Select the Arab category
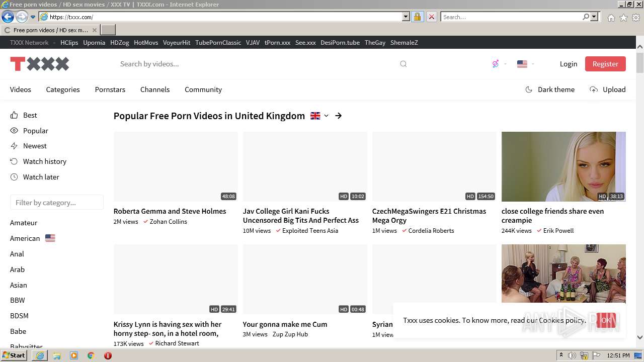The image size is (644, 362). pyautogui.click(x=17, y=269)
